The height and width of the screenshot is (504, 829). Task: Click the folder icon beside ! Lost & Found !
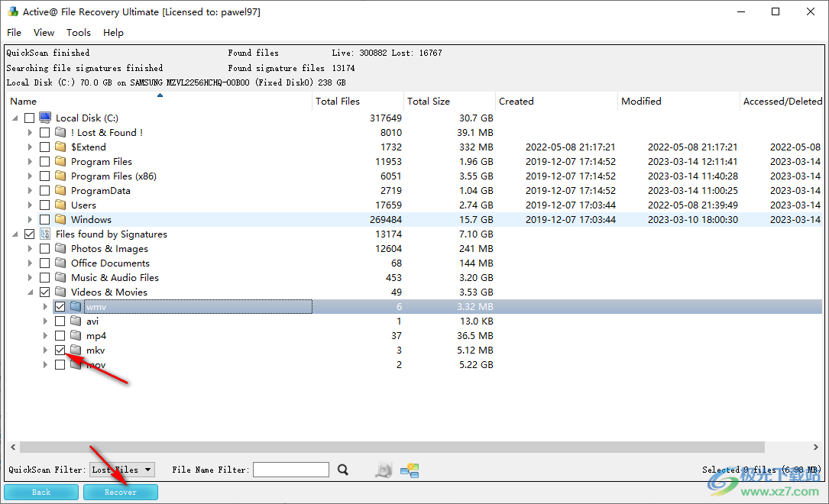click(61, 132)
